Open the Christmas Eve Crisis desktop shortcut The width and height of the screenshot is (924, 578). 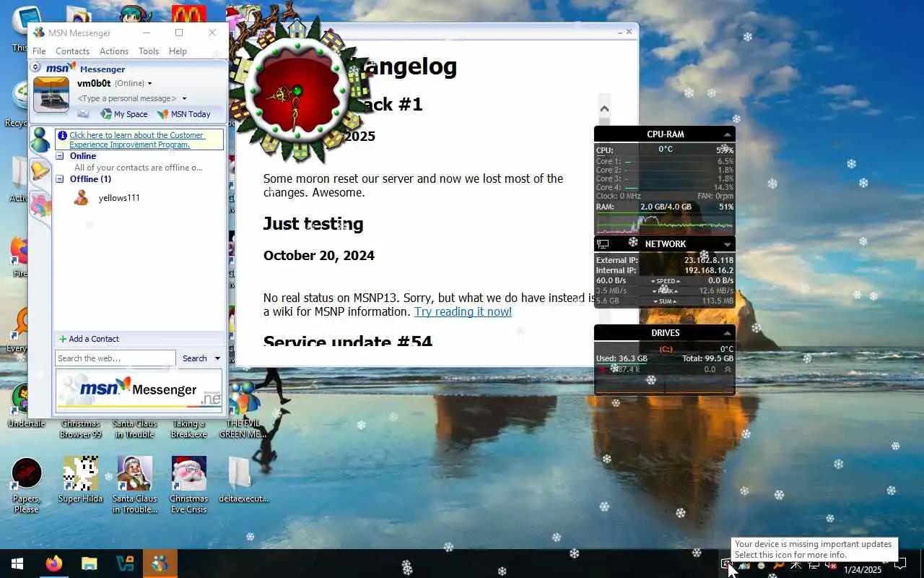coord(188,486)
